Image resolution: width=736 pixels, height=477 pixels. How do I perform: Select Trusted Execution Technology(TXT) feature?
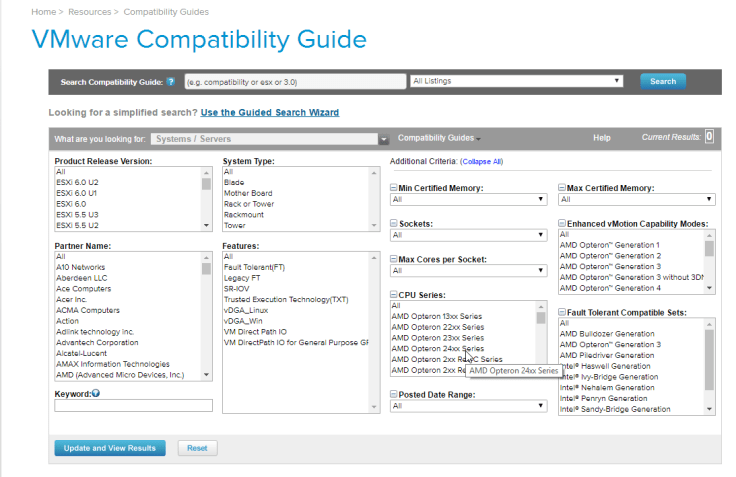[x=286, y=300]
